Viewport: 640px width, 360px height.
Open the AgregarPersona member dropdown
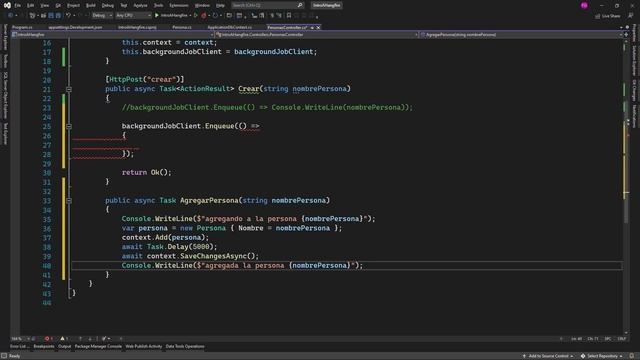pyautogui.click(x=521, y=35)
